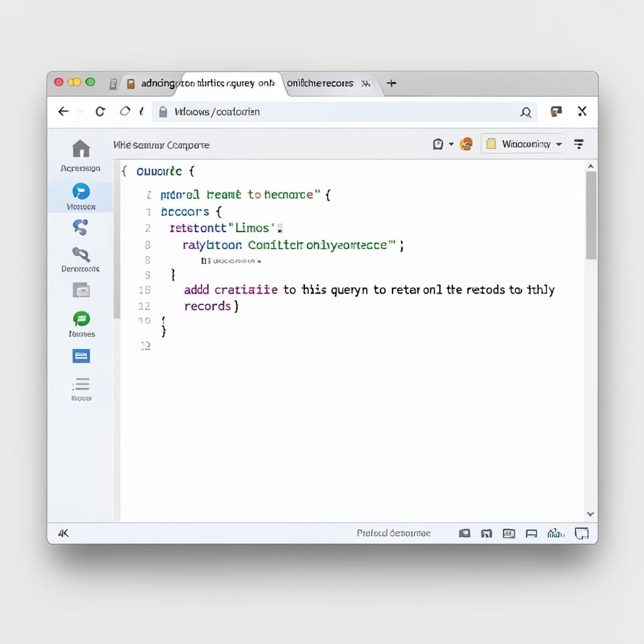Click the orange avatar icon in the page header
The width and height of the screenshot is (644, 644).
pyautogui.click(x=466, y=144)
